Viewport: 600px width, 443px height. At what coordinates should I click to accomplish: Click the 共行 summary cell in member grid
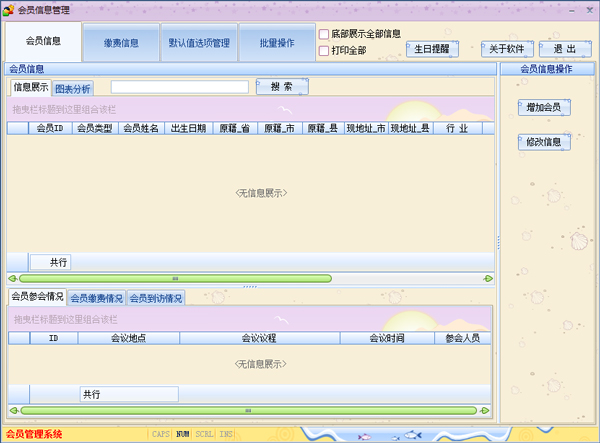point(51,262)
